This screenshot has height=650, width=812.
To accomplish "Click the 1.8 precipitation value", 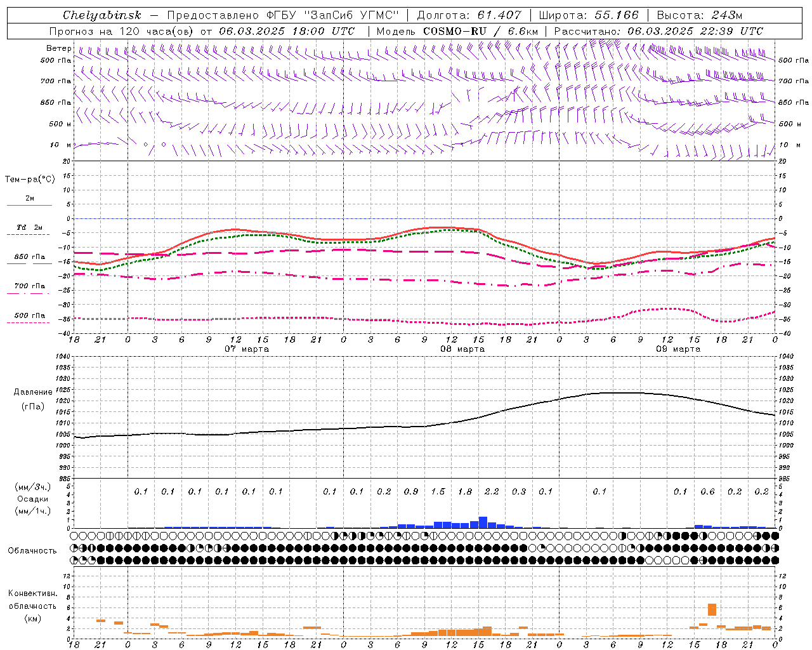I will tap(465, 491).
